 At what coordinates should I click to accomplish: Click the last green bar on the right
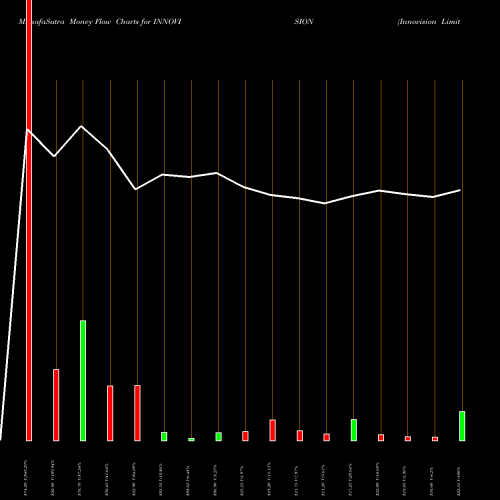click(462, 426)
